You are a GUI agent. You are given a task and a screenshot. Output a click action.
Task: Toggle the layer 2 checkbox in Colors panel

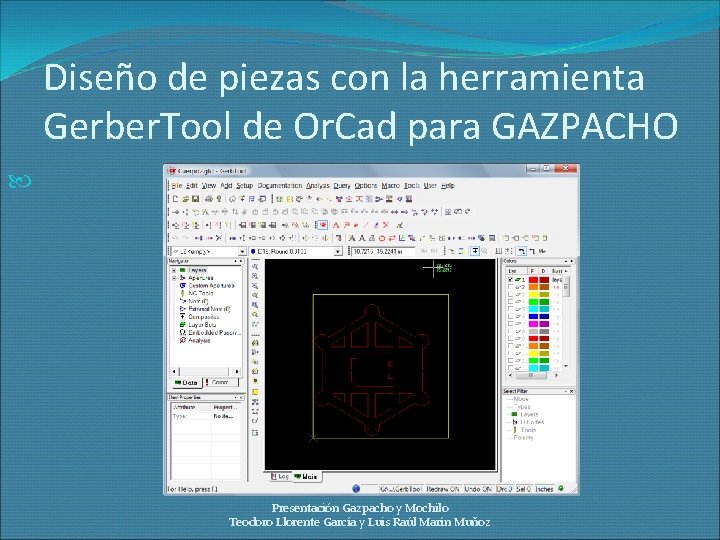point(510,287)
